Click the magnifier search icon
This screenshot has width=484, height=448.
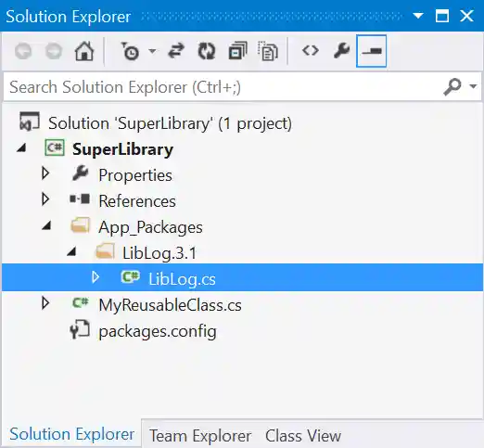point(452,87)
